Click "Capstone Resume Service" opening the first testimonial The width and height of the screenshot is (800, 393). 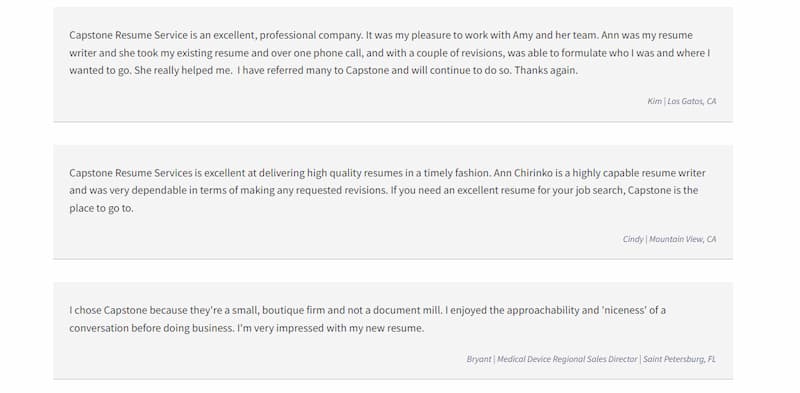tap(129, 35)
